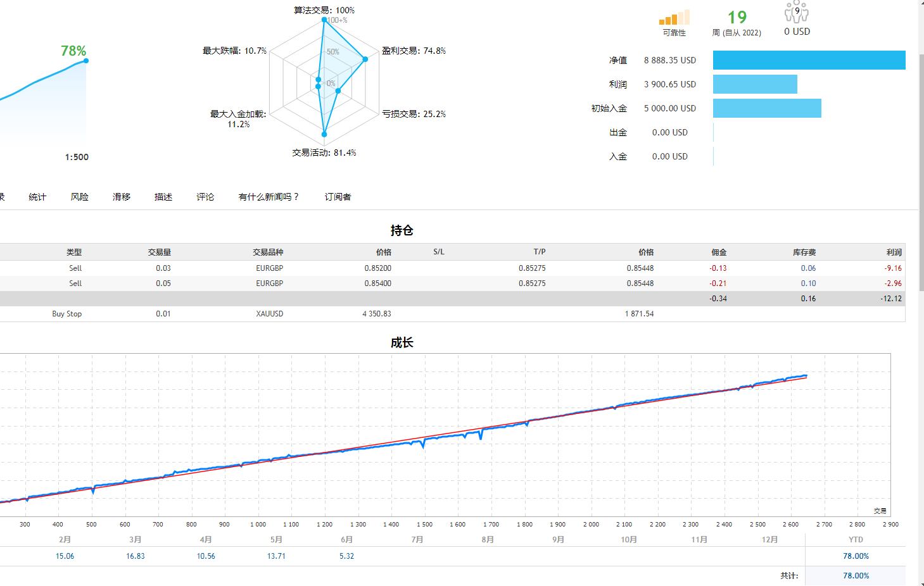Click the 3 900.65 USD profit value
The image size is (924, 586).
click(x=670, y=84)
